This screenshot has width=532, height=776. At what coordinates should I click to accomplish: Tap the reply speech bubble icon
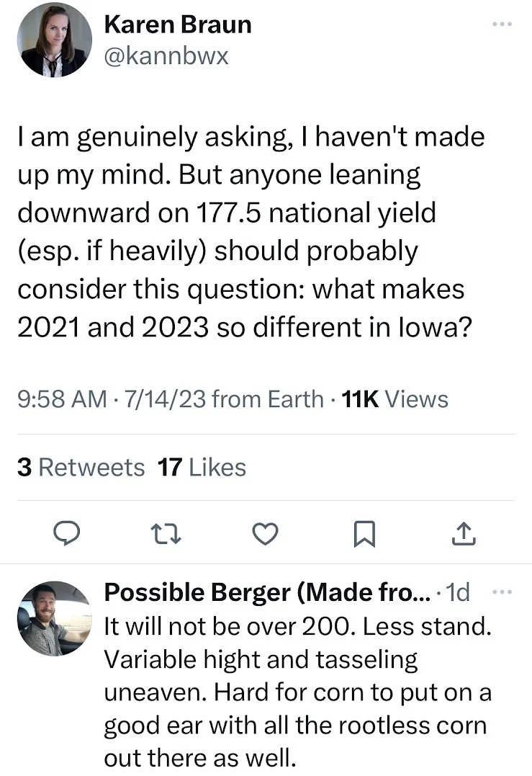click(67, 534)
